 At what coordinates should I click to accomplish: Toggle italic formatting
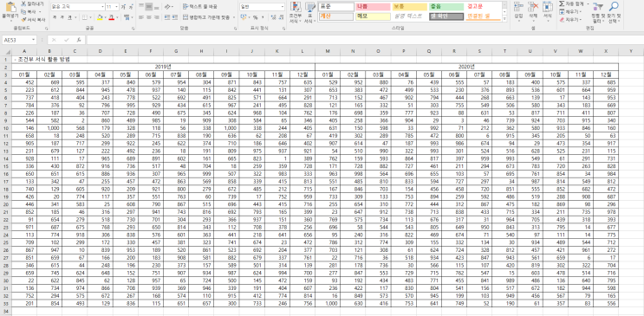(x=62, y=17)
